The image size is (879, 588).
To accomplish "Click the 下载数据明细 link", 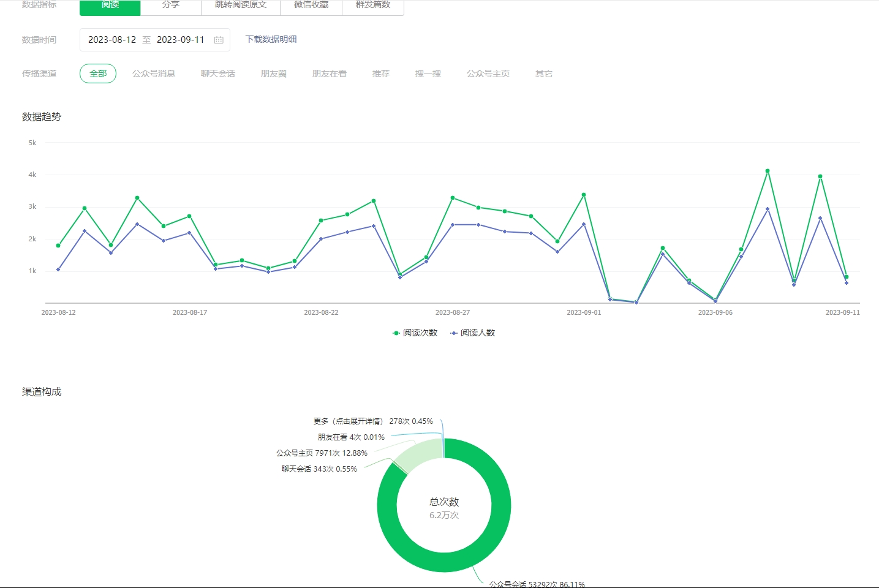I will coord(271,39).
